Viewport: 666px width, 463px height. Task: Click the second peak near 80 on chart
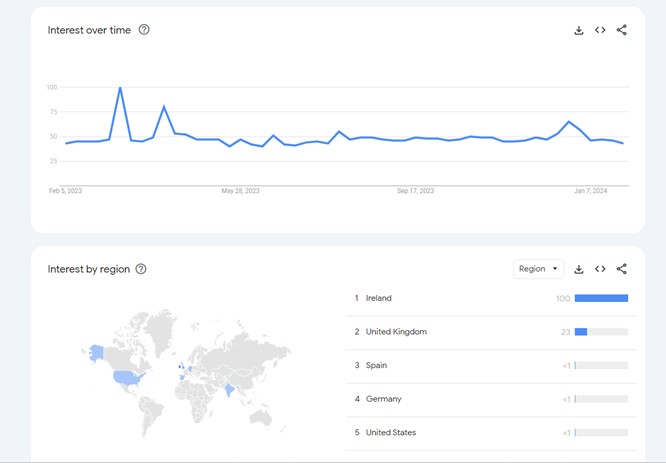(164, 106)
